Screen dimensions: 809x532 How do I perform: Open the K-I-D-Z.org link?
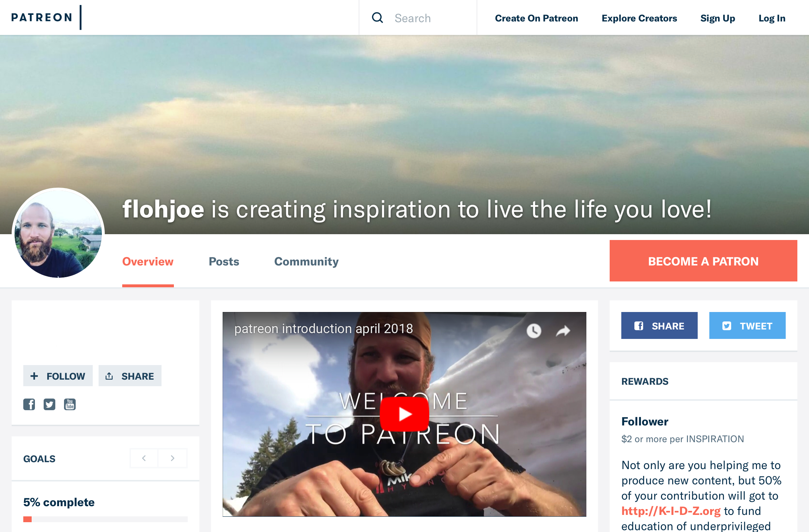pyautogui.click(x=671, y=511)
